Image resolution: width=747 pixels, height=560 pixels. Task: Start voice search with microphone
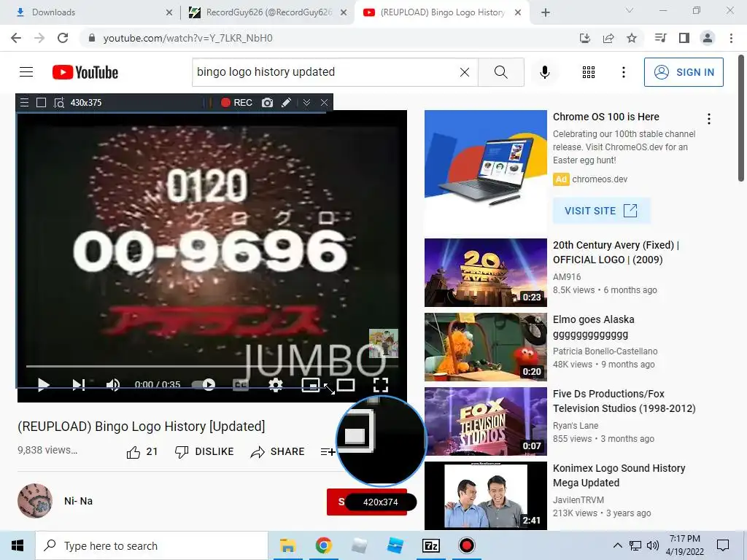545,72
